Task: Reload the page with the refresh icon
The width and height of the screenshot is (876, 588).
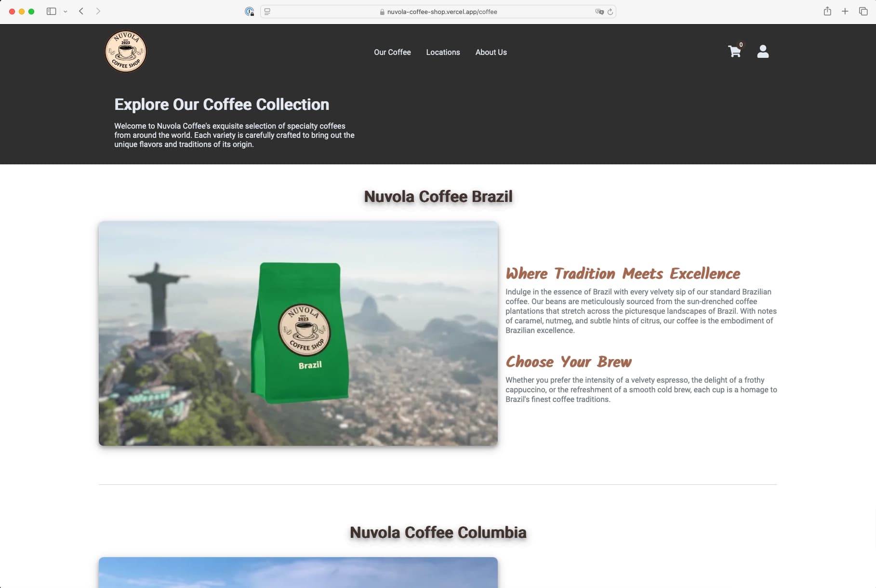Action: click(610, 12)
